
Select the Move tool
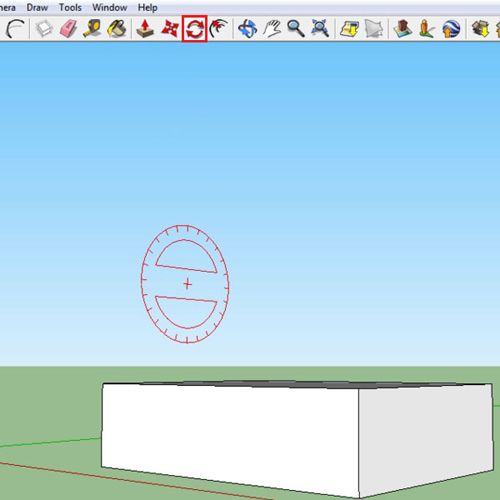click(x=170, y=29)
